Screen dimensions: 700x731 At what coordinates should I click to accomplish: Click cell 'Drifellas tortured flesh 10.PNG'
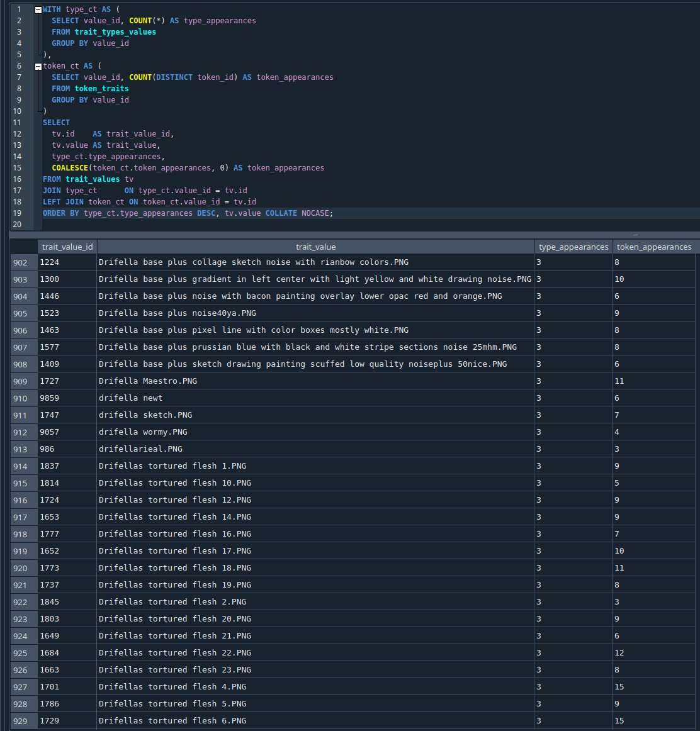point(315,483)
